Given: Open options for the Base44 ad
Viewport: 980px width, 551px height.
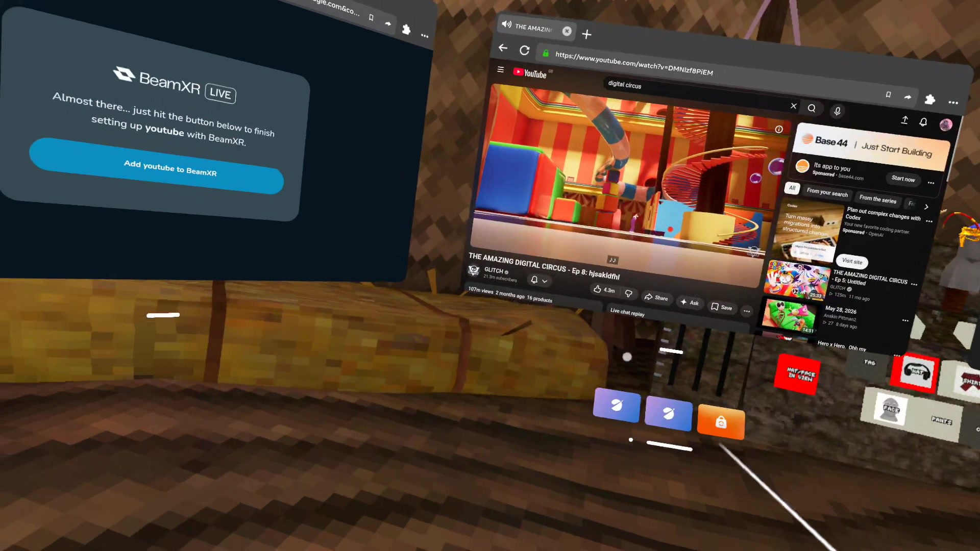Looking at the screenshot, I should (x=931, y=183).
